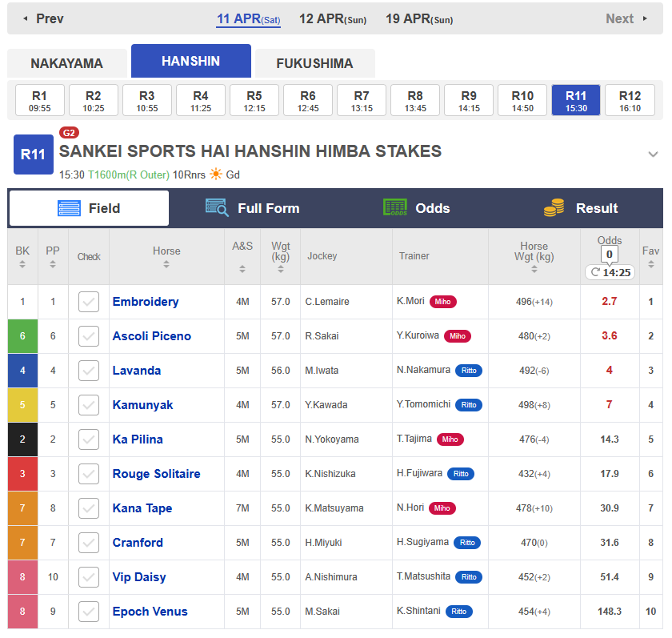Open race R7 at 13:15

pyautogui.click(x=362, y=100)
